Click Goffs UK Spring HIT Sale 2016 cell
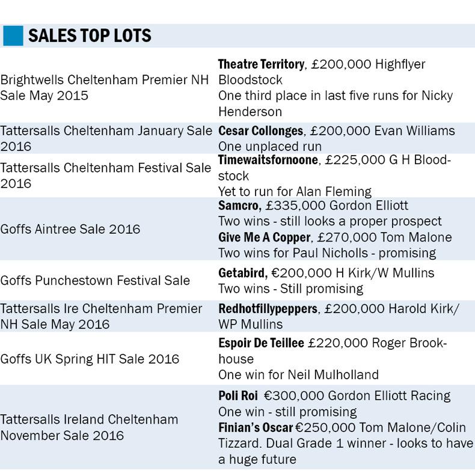Viewport: 475px width, 476px height. 90,359
